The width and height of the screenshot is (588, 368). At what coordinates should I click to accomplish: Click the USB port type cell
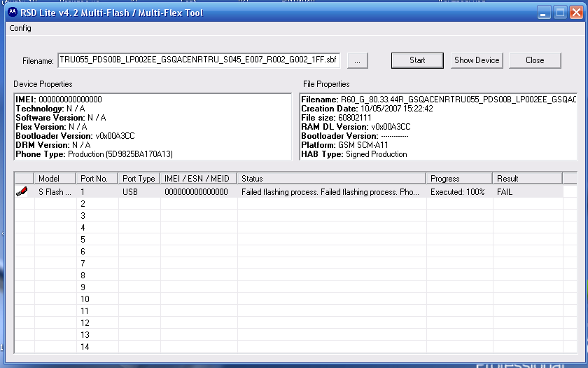pyautogui.click(x=130, y=192)
